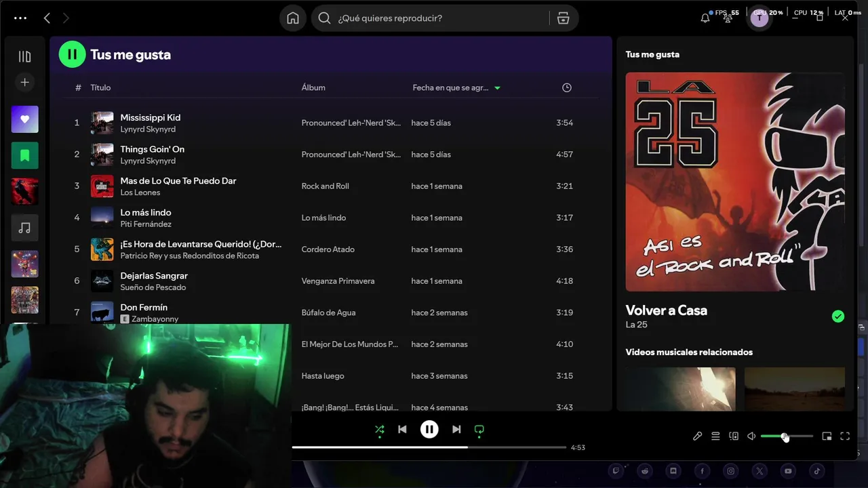This screenshot has height=488, width=868.
Task: Pause the current song
Action: (x=429, y=429)
